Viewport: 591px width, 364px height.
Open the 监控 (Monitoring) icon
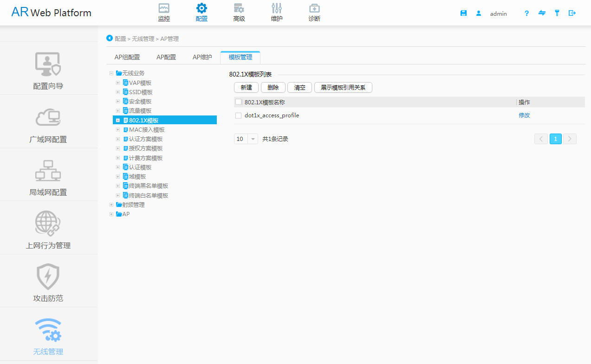click(x=163, y=12)
